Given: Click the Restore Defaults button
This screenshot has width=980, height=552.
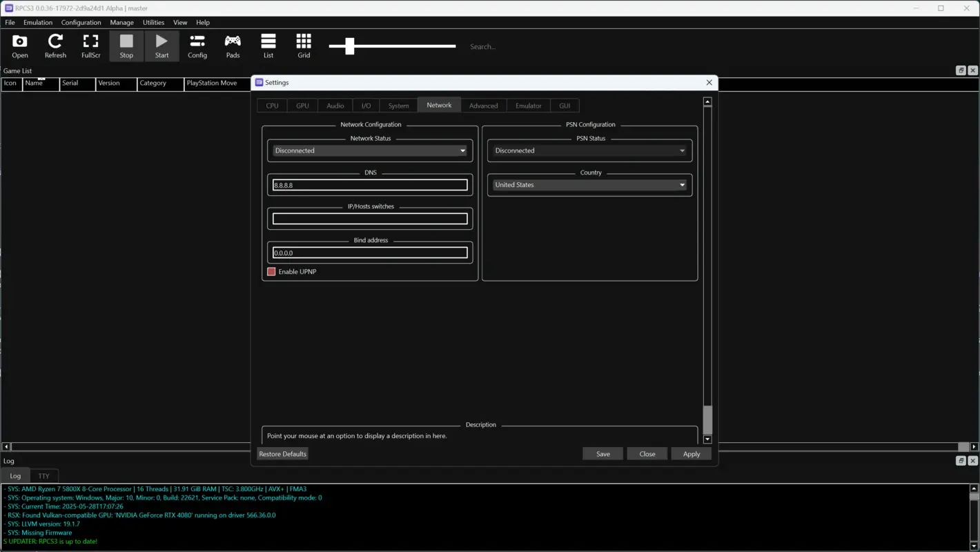Looking at the screenshot, I should pyautogui.click(x=282, y=453).
